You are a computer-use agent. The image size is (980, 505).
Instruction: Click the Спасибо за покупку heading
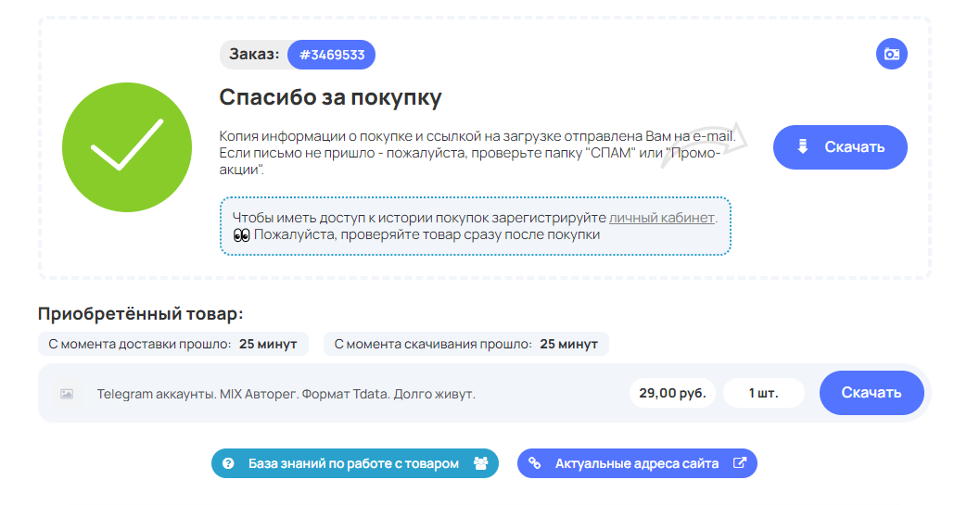tap(331, 97)
